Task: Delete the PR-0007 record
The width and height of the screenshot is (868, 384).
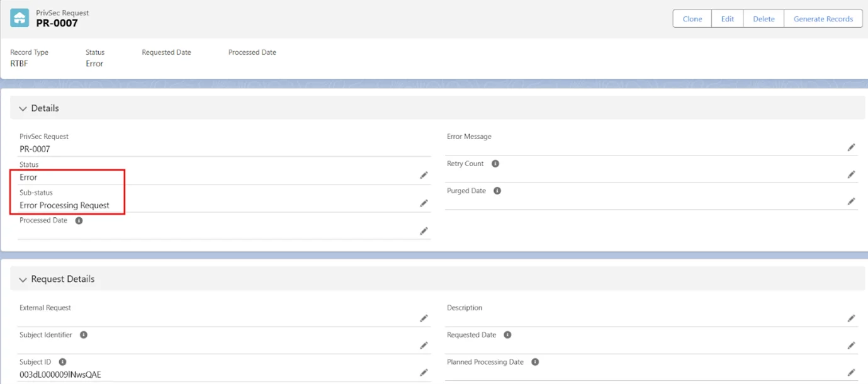Action: coord(764,19)
